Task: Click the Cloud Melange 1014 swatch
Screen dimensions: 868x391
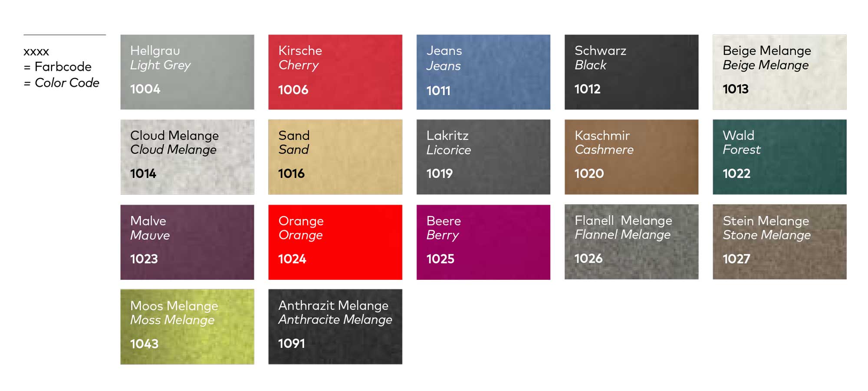Action: (187, 157)
